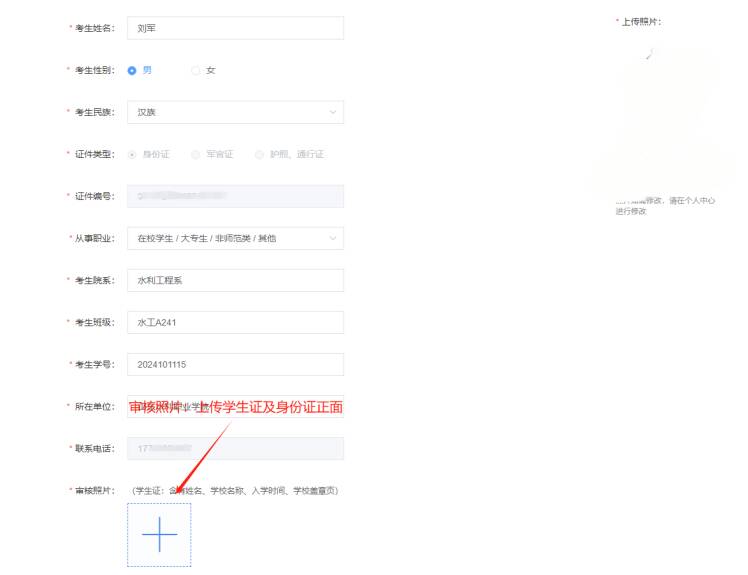Click the 考生学号 field with 2024101115

coord(235,365)
